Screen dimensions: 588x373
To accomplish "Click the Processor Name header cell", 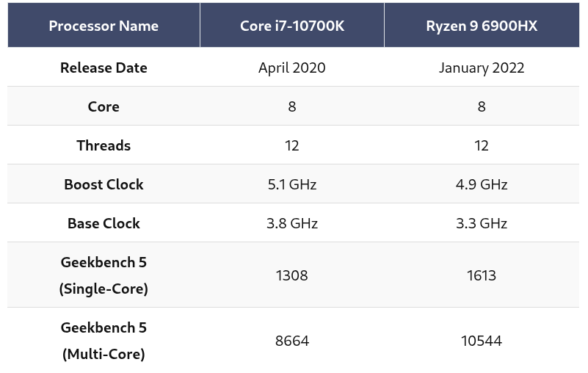I will pos(104,26).
